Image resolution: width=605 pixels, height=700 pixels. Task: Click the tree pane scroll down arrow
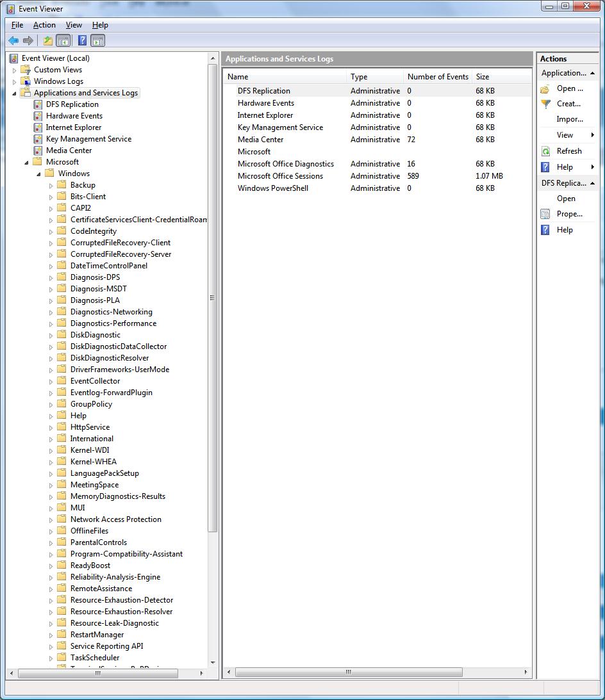point(213,663)
